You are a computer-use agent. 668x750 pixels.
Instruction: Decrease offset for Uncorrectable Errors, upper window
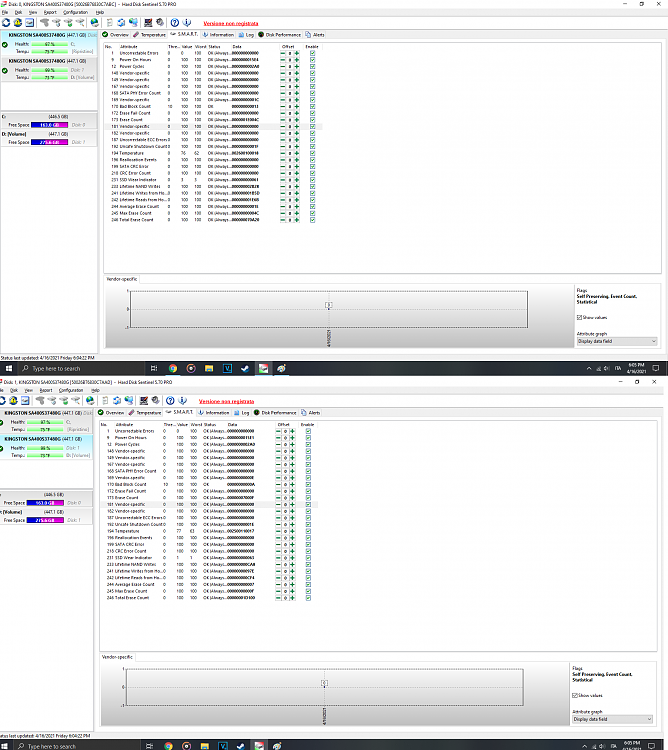pos(283,53)
